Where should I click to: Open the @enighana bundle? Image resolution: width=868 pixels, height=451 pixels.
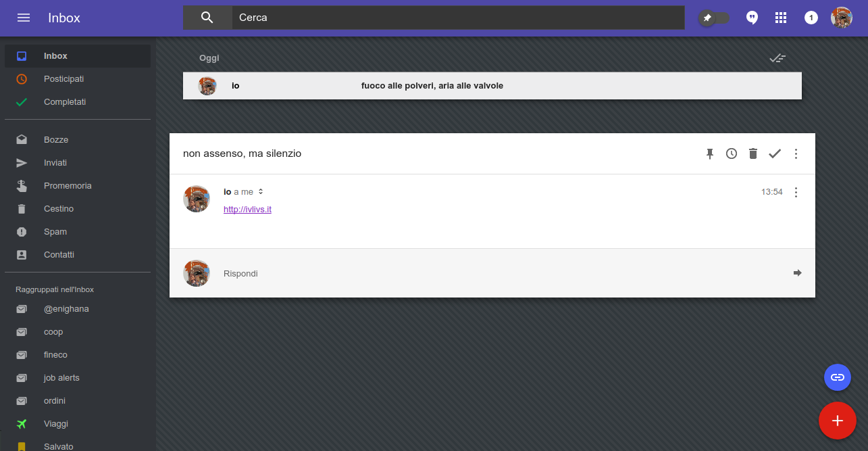78,309
